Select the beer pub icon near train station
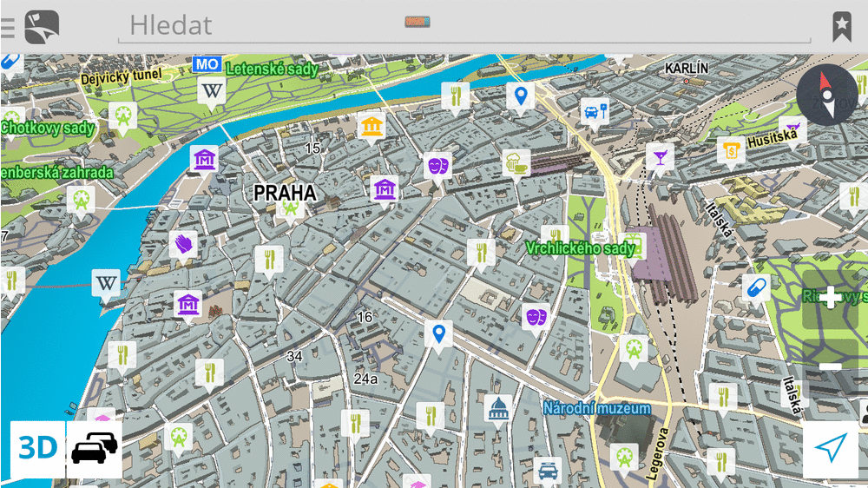The image size is (868, 488). pos(516,162)
